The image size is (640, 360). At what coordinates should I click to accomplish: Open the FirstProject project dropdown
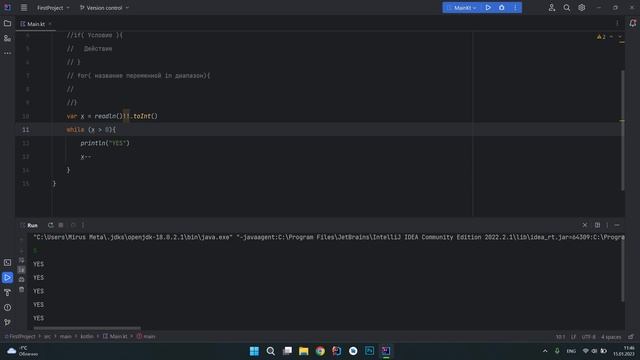point(53,8)
